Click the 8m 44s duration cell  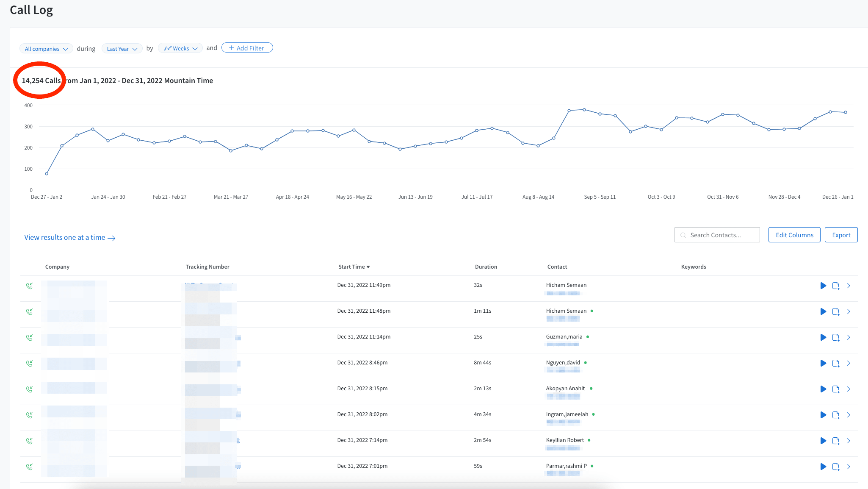coord(483,362)
